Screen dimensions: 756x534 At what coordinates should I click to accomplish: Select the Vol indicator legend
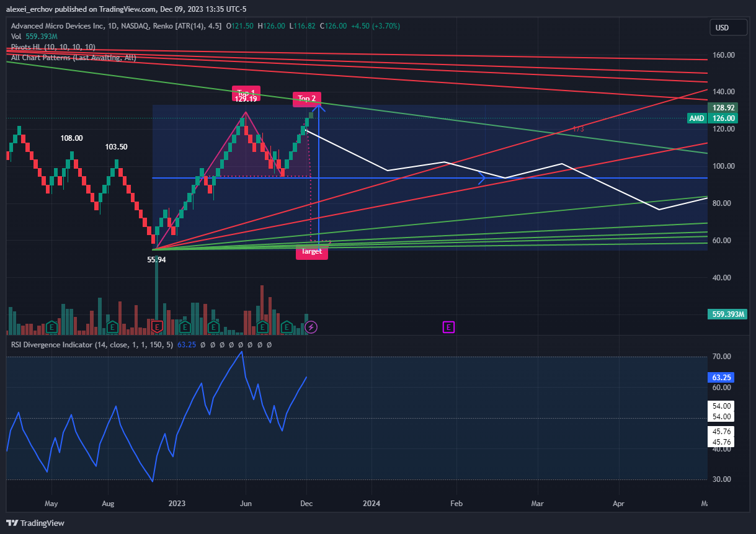coord(34,37)
